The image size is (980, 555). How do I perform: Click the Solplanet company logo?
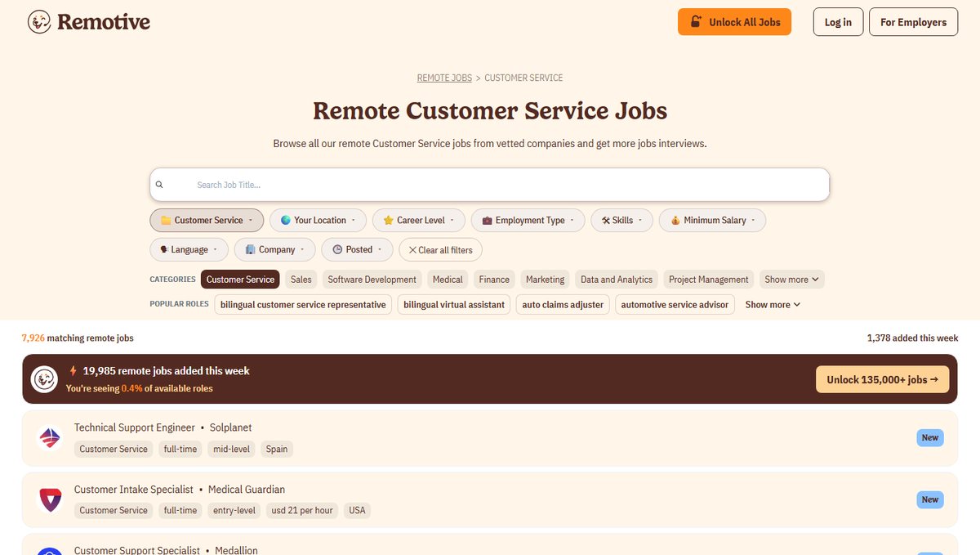pyautogui.click(x=50, y=438)
